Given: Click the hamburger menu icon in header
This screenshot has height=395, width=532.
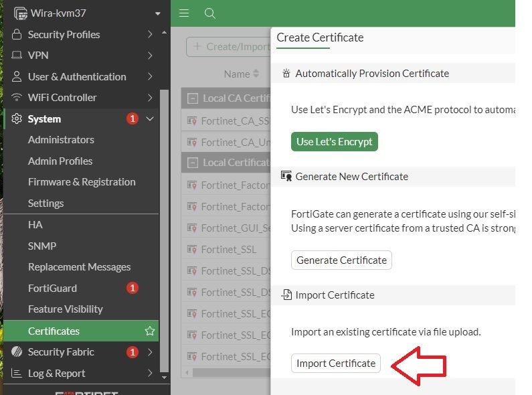Looking at the screenshot, I should pos(185,13).
